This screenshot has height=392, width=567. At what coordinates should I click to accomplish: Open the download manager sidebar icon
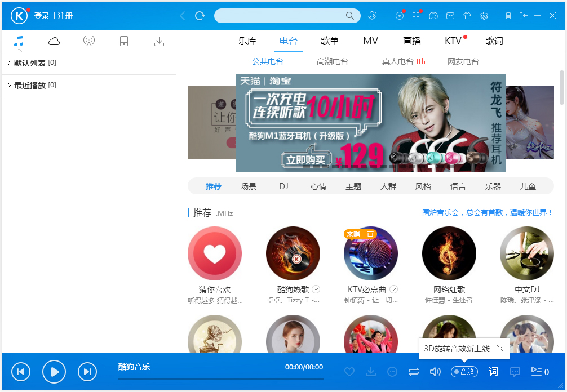pyautogui.click(x=159, y=41)
